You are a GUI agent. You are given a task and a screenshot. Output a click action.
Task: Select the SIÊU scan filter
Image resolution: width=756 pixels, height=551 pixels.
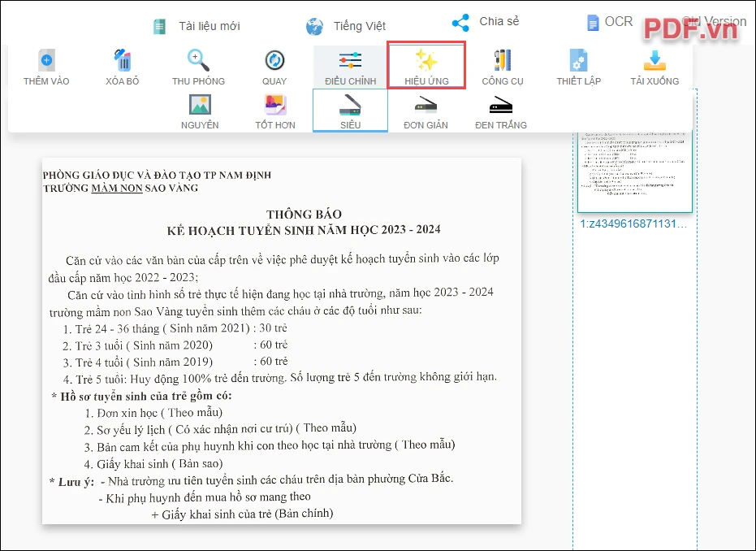351,111
